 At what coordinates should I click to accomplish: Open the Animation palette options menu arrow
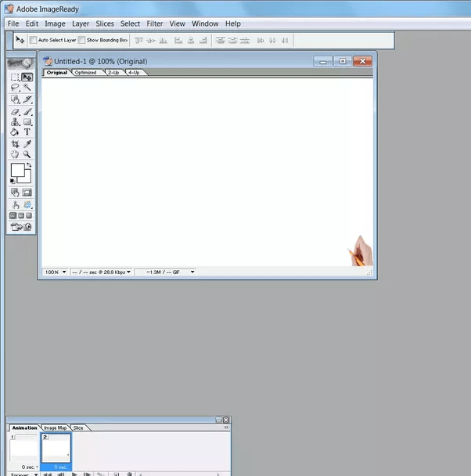(x=226, y=427)
